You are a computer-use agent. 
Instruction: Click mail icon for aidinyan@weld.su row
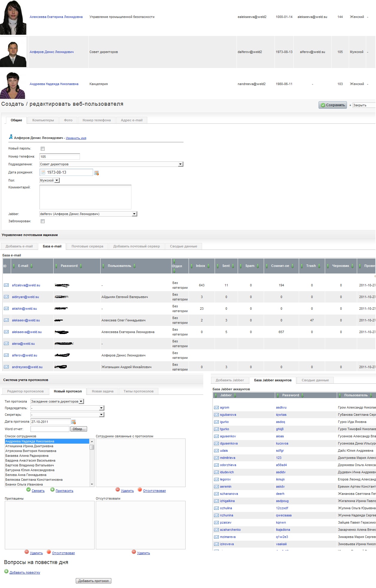[6, 297]
